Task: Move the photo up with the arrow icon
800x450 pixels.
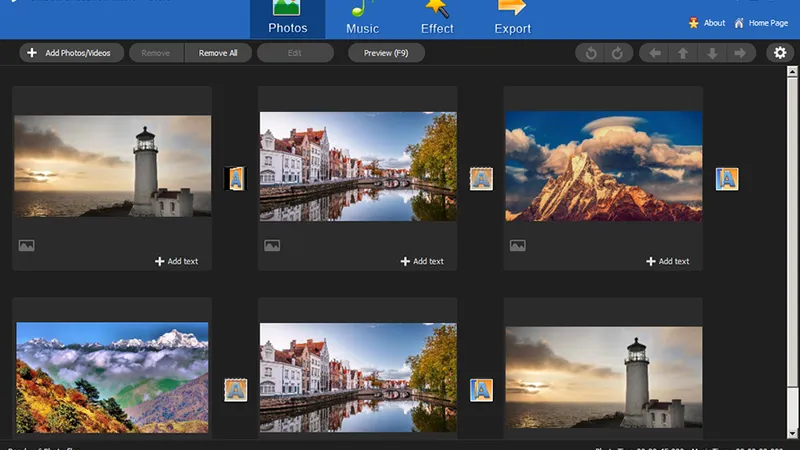Action: pyautogui.click(x=683, y=53)
